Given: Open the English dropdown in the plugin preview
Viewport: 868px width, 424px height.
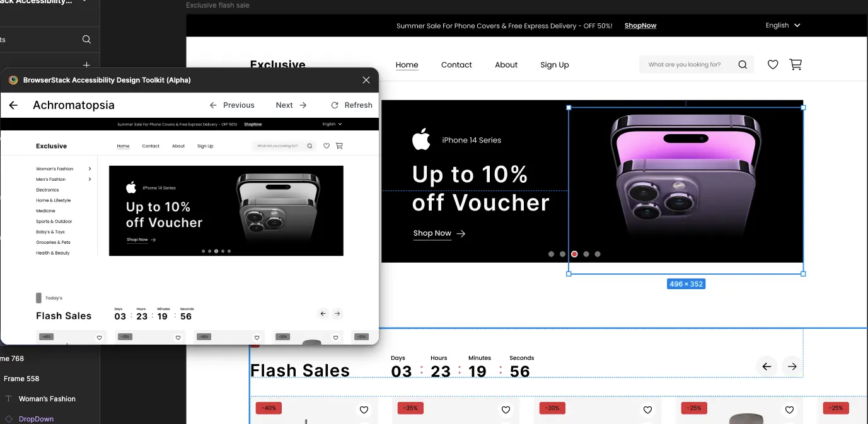Looking at the screenshot, I should click(332, 124).
